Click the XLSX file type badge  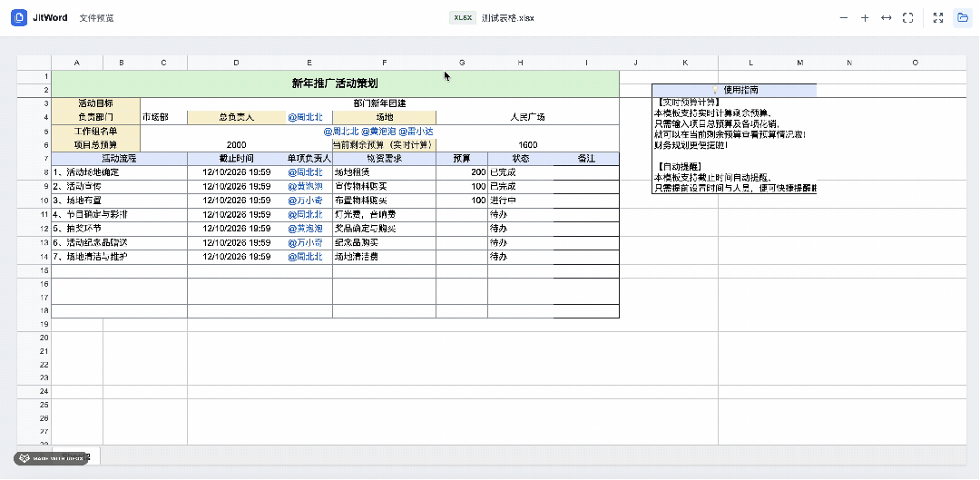[463, 18]
